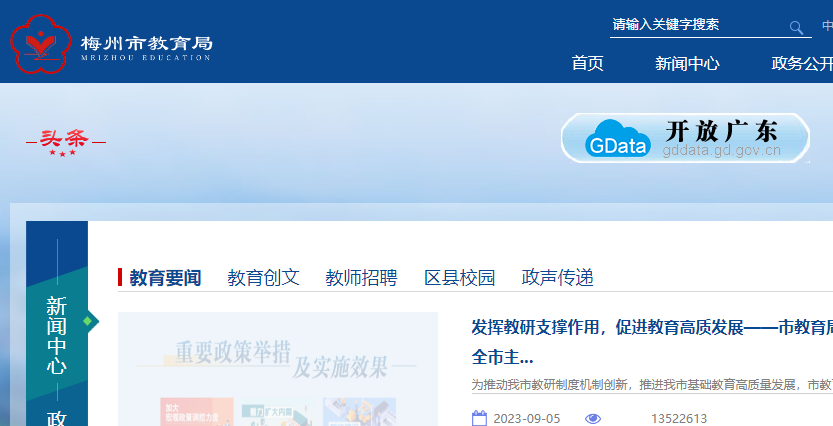Click the 梅州市教育局 site title text
Image resolution: width=833 pixels, height=426 pixels.
(x=147, y=43)
